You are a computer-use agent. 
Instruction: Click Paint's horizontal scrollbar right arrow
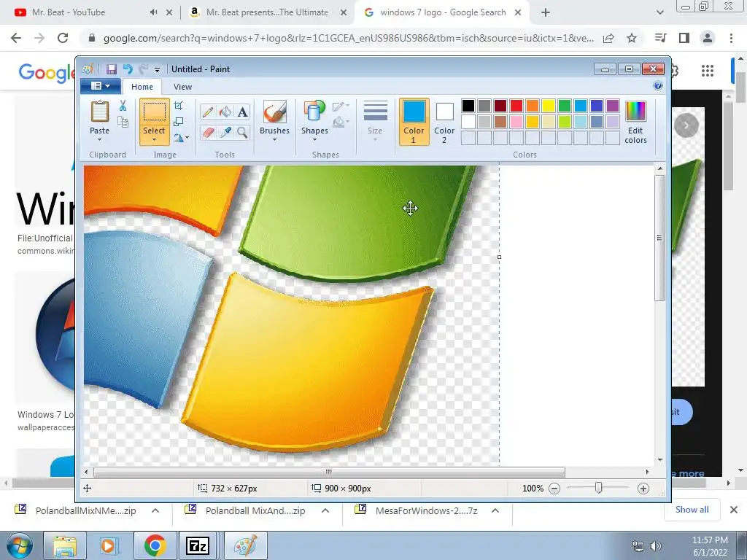click(x=647, y=472)
